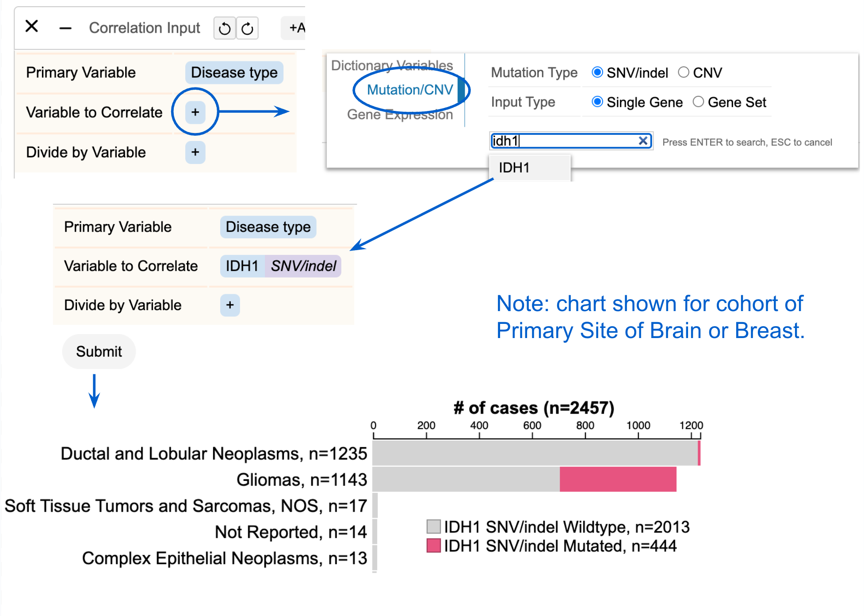The height and width of the screenshot is (616, 864).
Task: Add a Variable to Correlate with plus
Action: [x=195, y=112]
